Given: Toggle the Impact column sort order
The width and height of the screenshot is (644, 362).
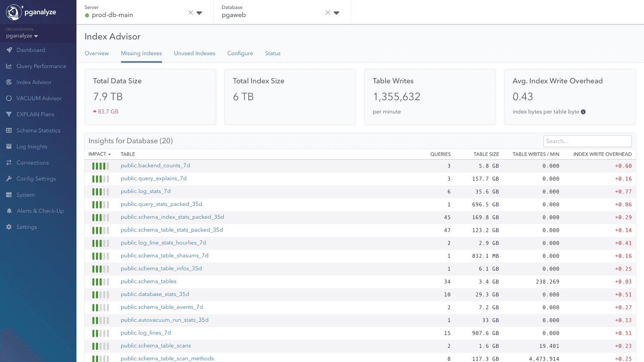Looking at the screenshot, I should 100,154.
